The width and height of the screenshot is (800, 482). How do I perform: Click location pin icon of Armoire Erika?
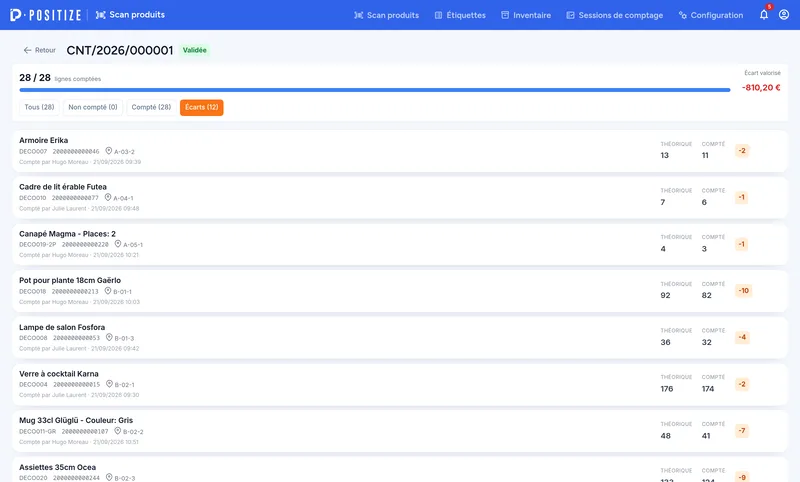pos(109,151)
